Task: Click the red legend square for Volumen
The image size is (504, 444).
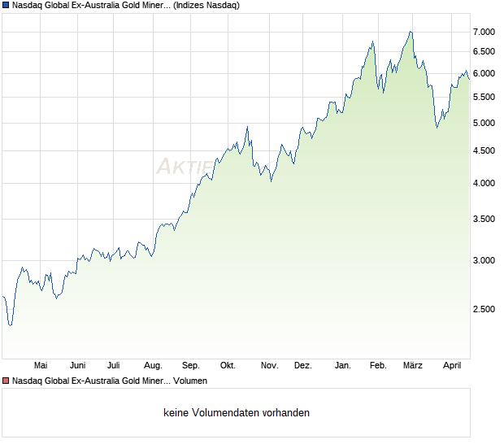Action: point(6,381)
